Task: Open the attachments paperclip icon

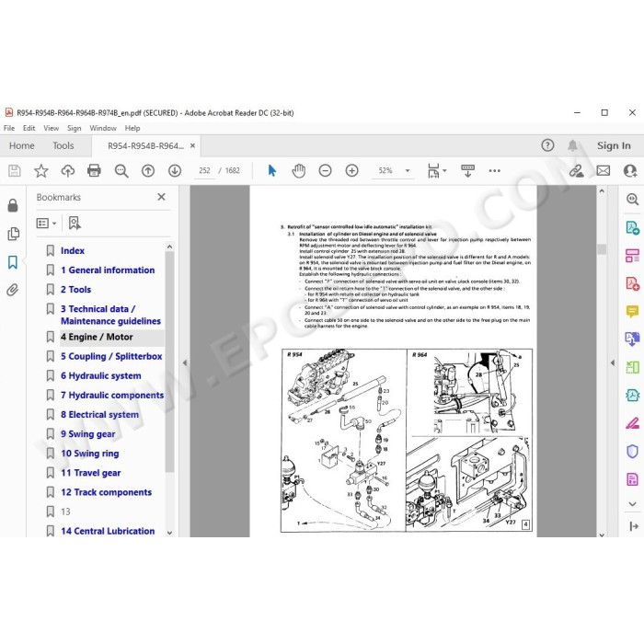Action: coord(13,290)
